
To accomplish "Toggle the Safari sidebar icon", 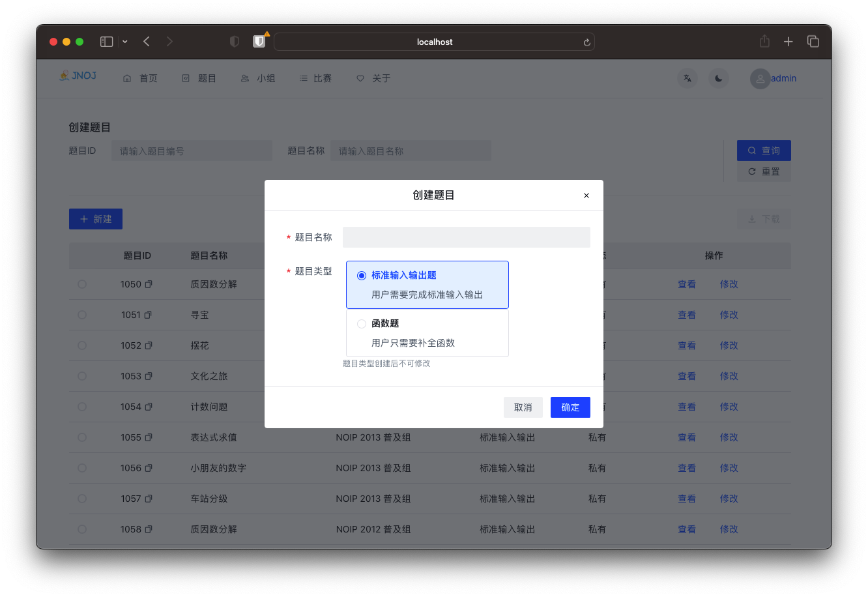I will pos(107,42).
